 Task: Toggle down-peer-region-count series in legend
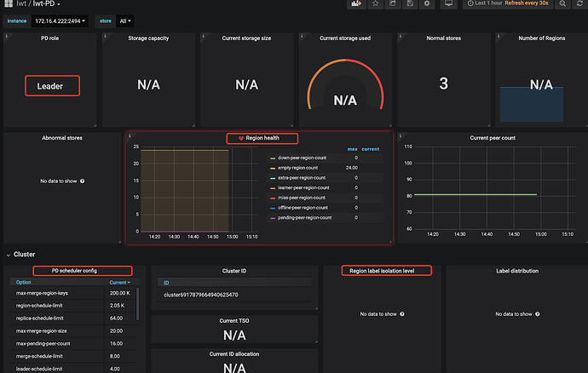(303, 158)
